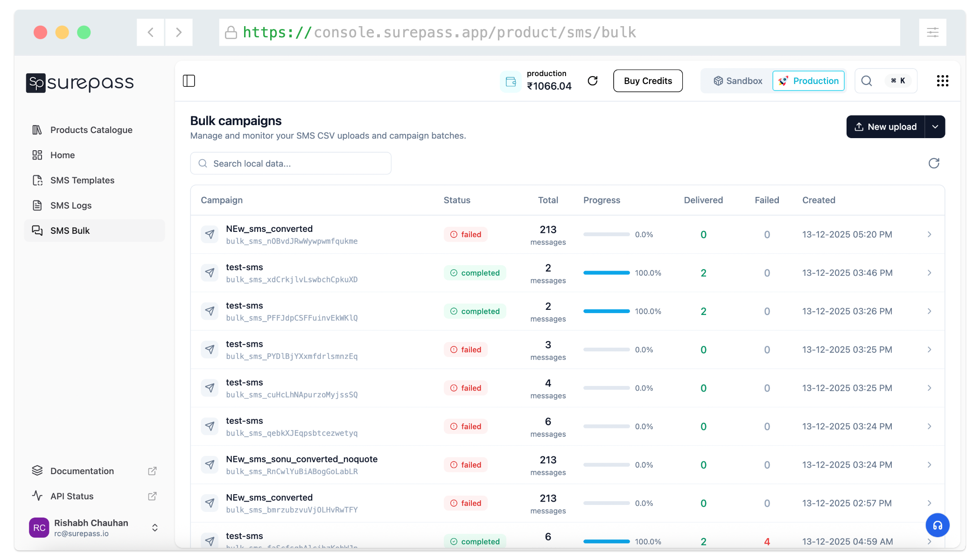The image size is (980, 560).
Task: Expand details of the NEw_sms_converted campaign
Action: pyautogui.click(x=929, y=234)
